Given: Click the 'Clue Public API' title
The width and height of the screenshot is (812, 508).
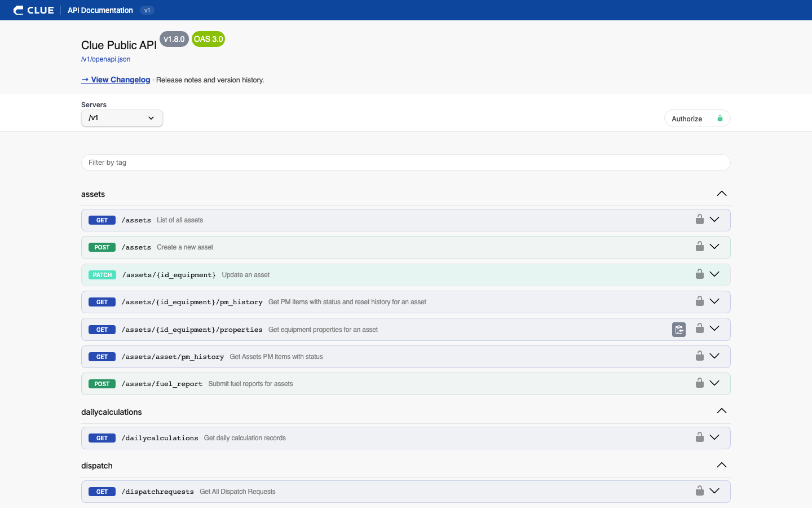Looking at the screenshot, I should tap(119, 45).
